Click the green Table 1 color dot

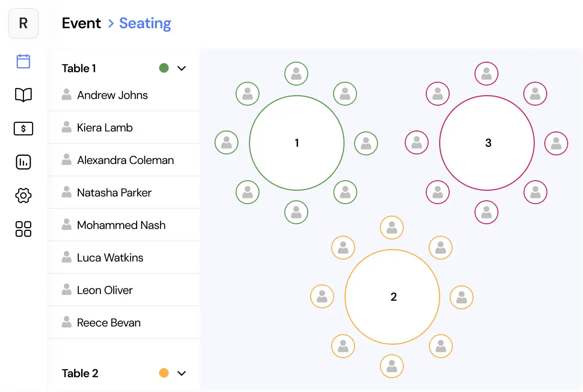pos(164,68)
